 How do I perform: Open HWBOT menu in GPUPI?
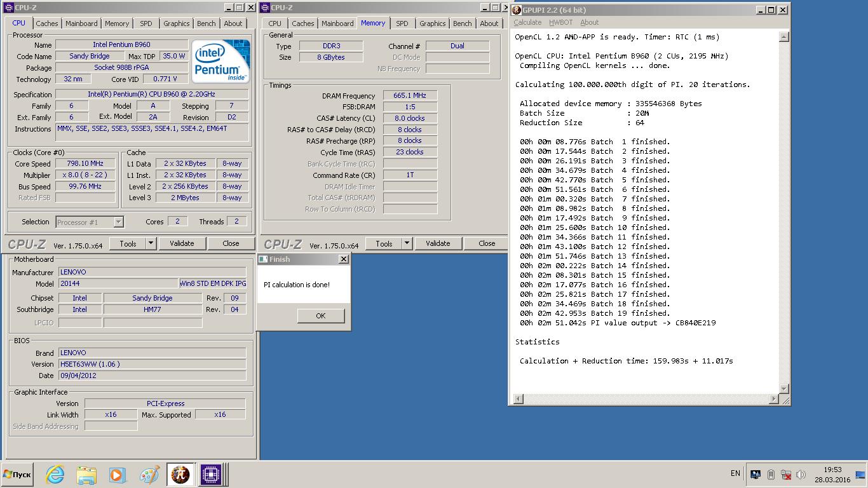pos(561,22)
